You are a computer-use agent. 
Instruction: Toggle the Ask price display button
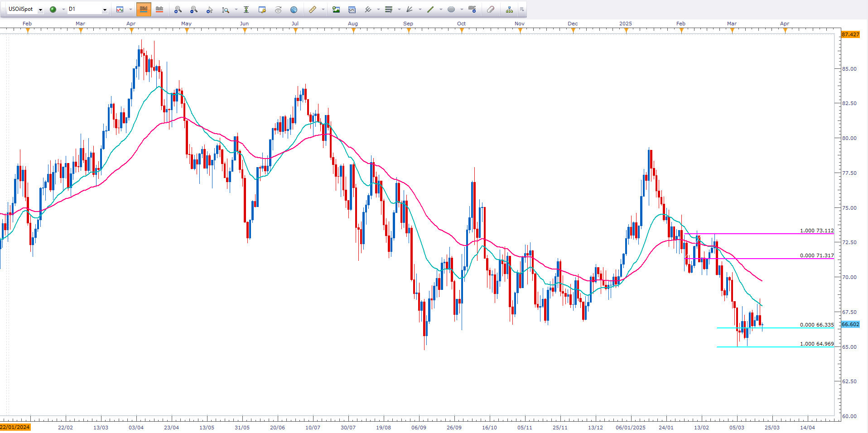[159, 10]
